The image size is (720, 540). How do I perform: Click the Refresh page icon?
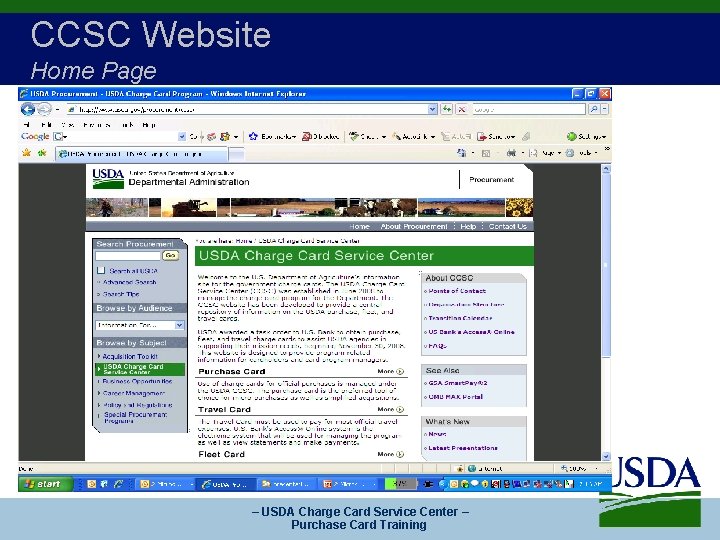click(447, 109)
